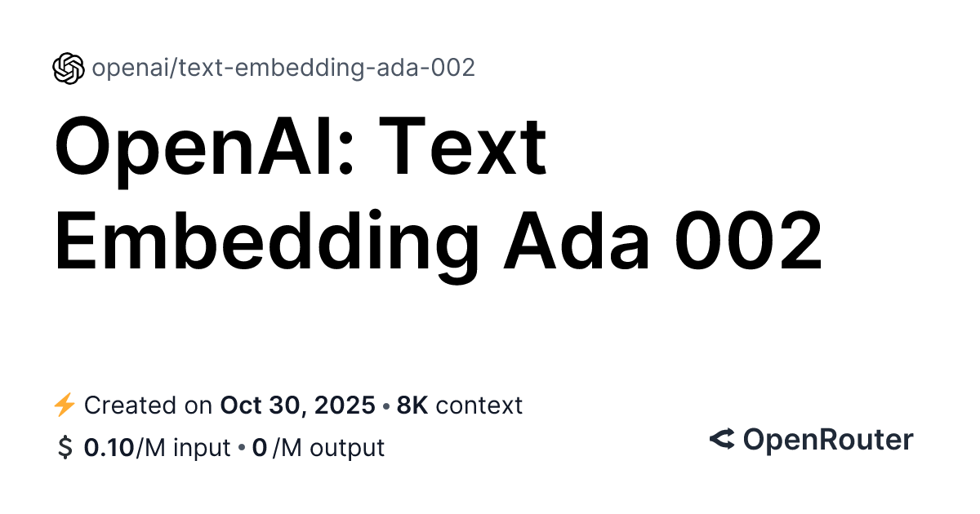Click the OpenAI logo icon
The width and height of the screenshot is (980, 514).
(x=69, y=69)
